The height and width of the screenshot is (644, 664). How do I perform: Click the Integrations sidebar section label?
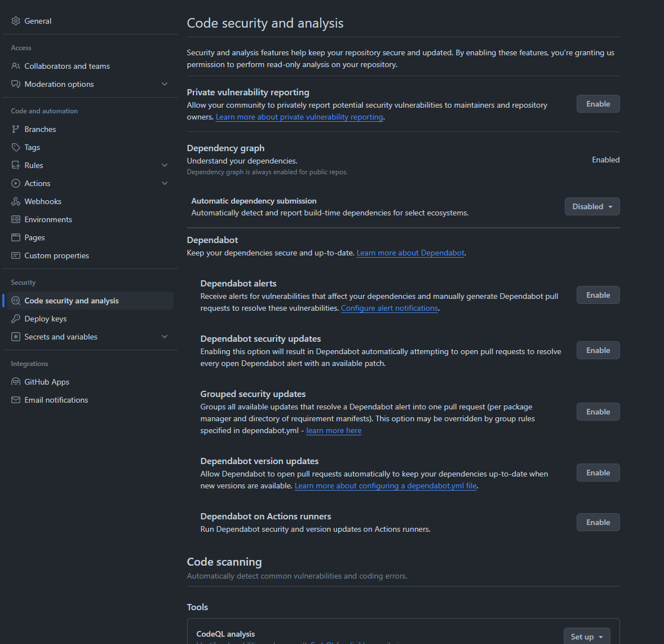pyautogui.click(x=30, y=364)
